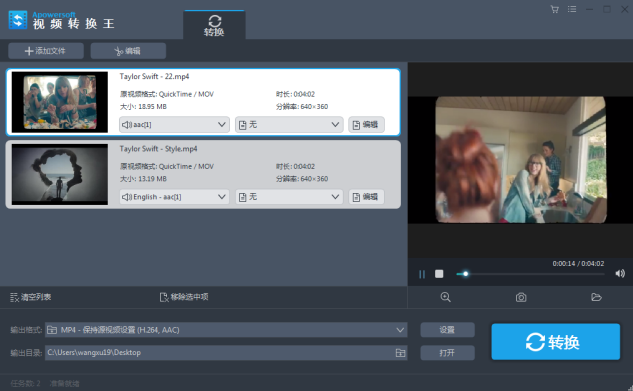Click 编辑 button for 22.mp4

tap(366, 125)
